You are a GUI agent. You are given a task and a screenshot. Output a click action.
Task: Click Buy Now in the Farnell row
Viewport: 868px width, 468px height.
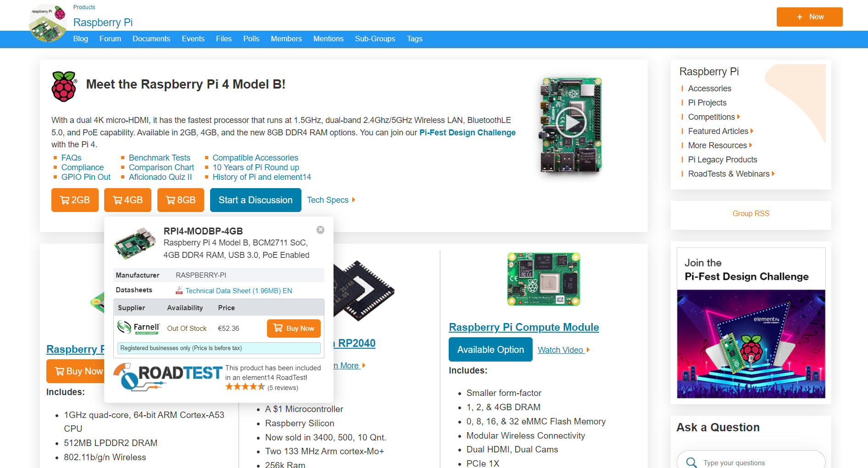pos(294,329)
